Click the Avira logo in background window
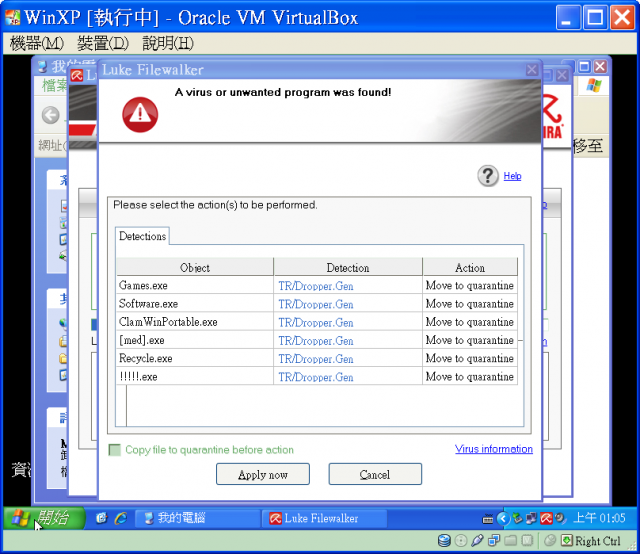The width and height of the screenshot is (640, 554). pos(553,116)
